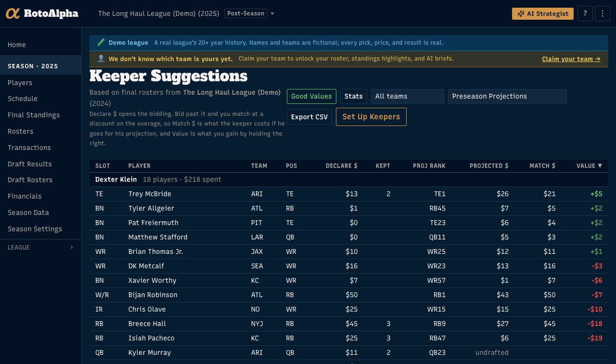The image size is (616, 364).
Task: Click the Demo league banner label
Action: point(128,43)
